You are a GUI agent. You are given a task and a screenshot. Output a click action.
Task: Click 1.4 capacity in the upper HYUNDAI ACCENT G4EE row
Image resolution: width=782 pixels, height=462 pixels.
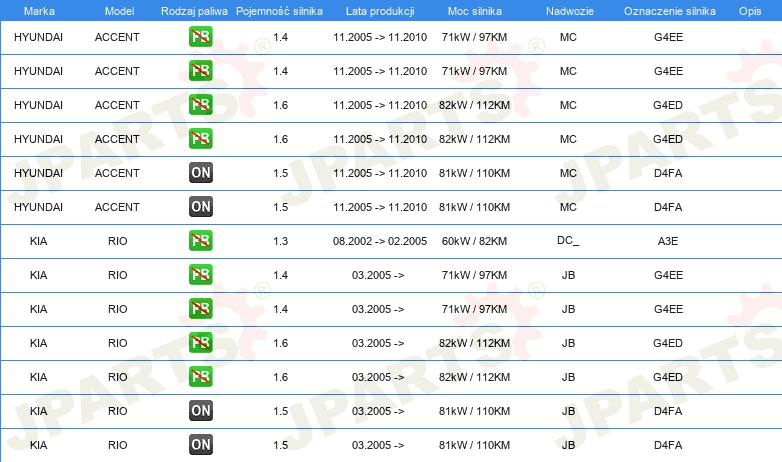(280, 37)
